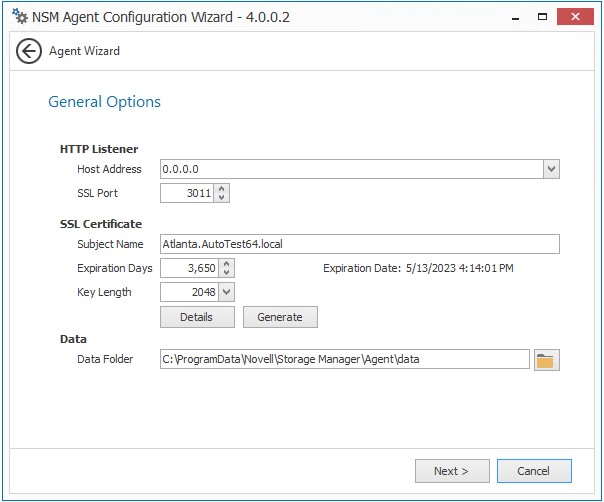Cancel the Agent Wizard

coord(534,471)
